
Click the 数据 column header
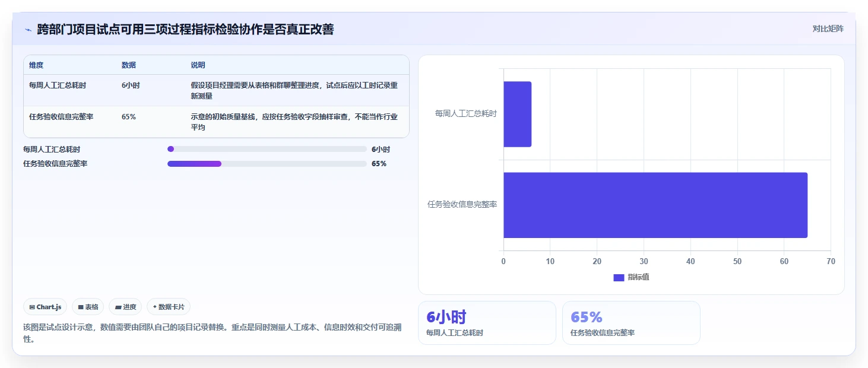tap(129, 65)
